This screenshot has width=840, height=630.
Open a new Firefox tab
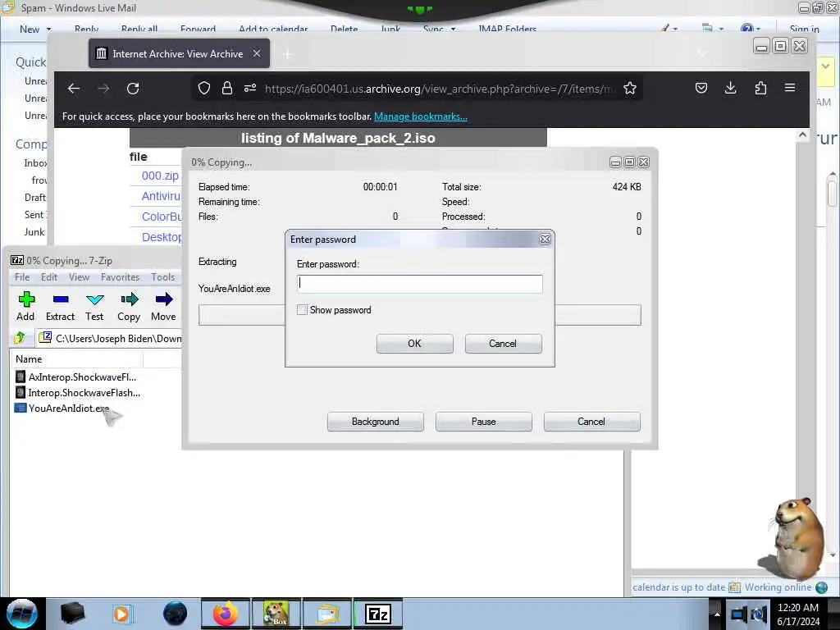[288, 54]
